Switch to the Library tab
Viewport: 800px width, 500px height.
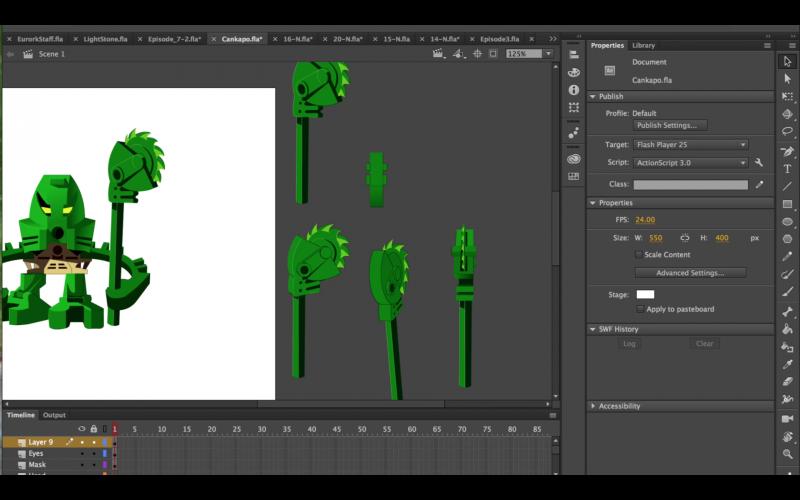point(643,45)
